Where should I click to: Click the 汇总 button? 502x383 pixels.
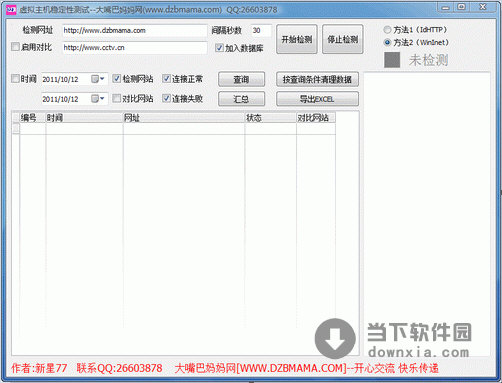241,99
